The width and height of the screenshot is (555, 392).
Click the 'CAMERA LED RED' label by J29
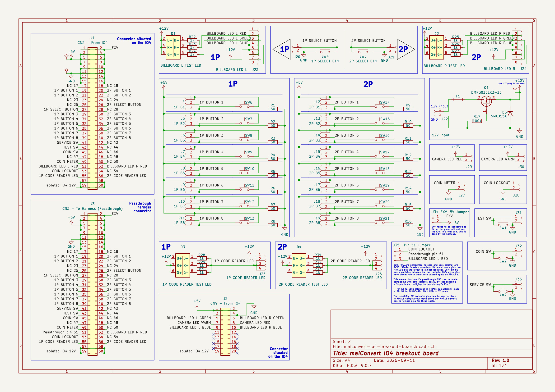click(x=447, y=159)
